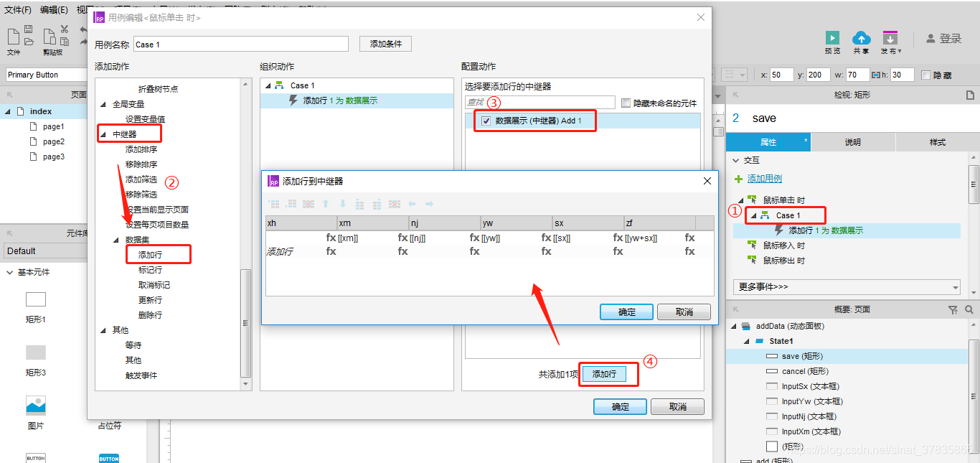Select 删除行 action in the list
Screen dimensions: 980x463
coord(150,315)
